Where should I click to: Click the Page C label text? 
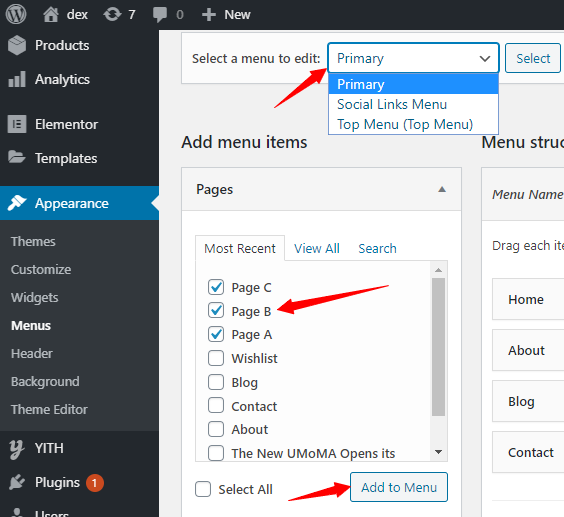click(251, 287)
